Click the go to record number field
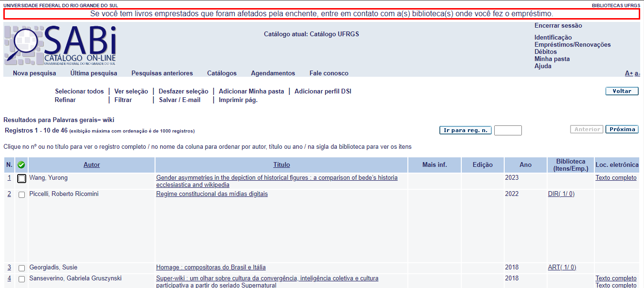The image size is (644, 288). click(508, 131)
